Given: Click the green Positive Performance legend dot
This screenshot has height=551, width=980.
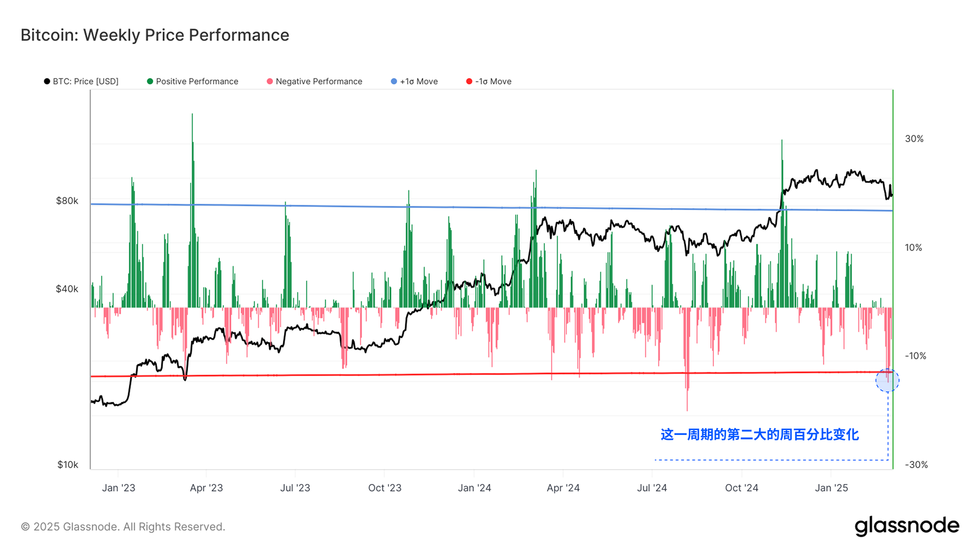Looking at the screenshot, I should click(150, 81).
